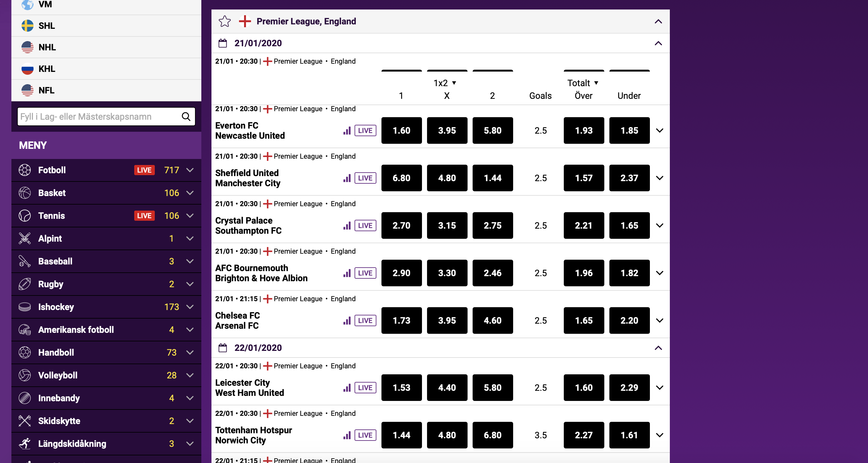Toggle LIVE indicator next to Fotboll
This screenshot has width=868, height=463.
pyautogui.click(x=144, y=170)
